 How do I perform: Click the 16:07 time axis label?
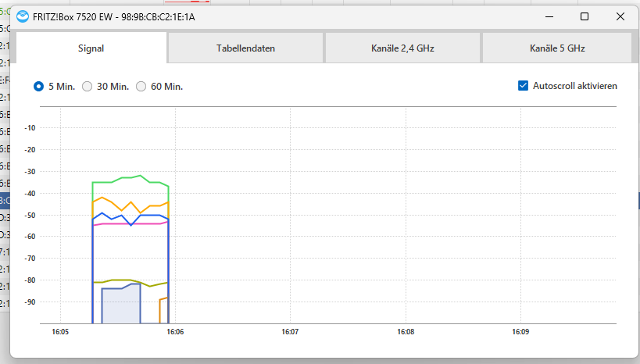click(x=290, y=332)
